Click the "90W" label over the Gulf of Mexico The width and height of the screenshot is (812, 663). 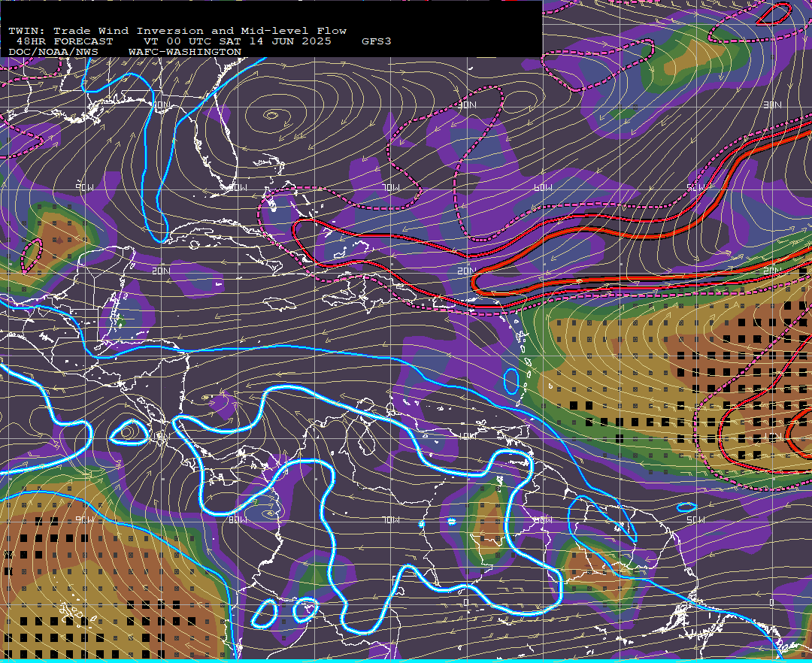tap(85, 187)
